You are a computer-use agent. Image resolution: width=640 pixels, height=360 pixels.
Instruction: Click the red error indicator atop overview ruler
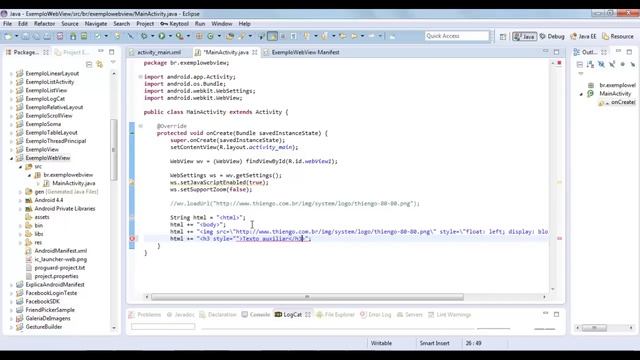point(559,63)
